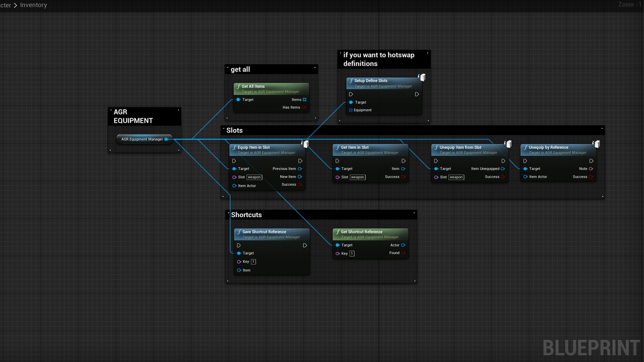
Task: Click the Slot weapon field in Equip Item in Slot
Action: coord(254,177)
